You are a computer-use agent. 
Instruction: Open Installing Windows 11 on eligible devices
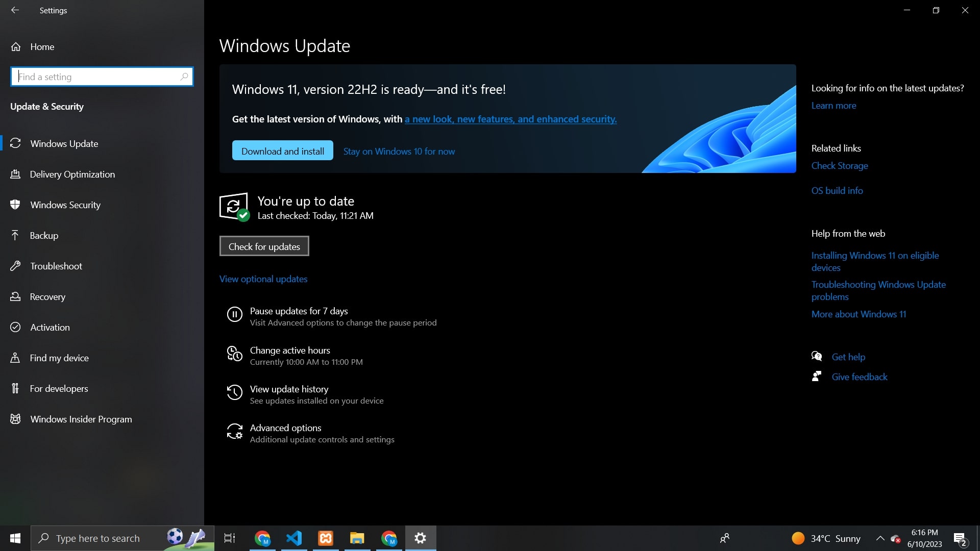click(x=875, y=262)
